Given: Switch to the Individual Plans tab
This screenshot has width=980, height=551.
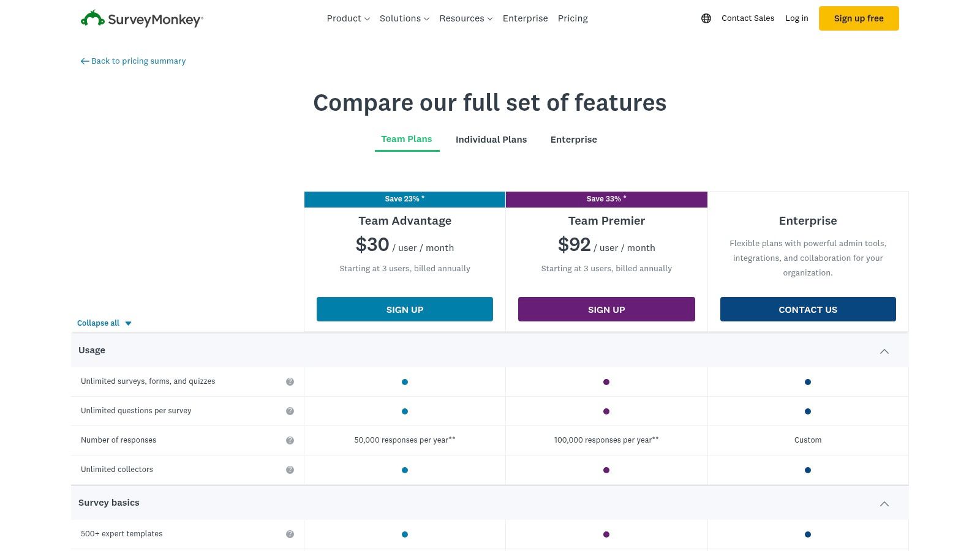Looking at the screenshot, I should 491,140.
